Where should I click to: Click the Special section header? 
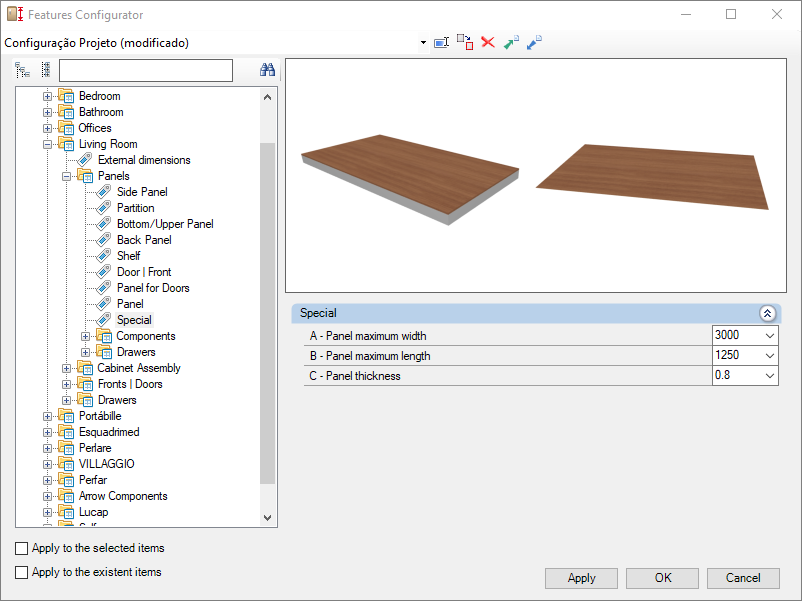pyautogui.click(x=536, y=314)
